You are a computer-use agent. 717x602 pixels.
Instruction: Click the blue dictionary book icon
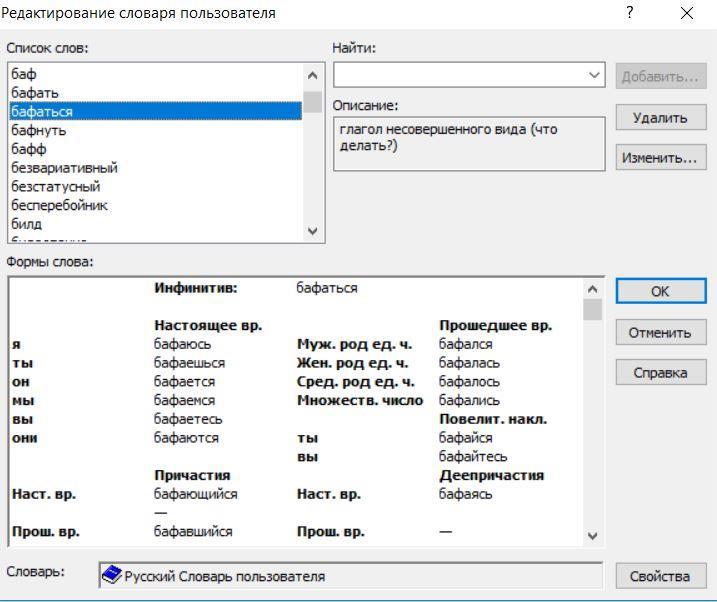112,576
